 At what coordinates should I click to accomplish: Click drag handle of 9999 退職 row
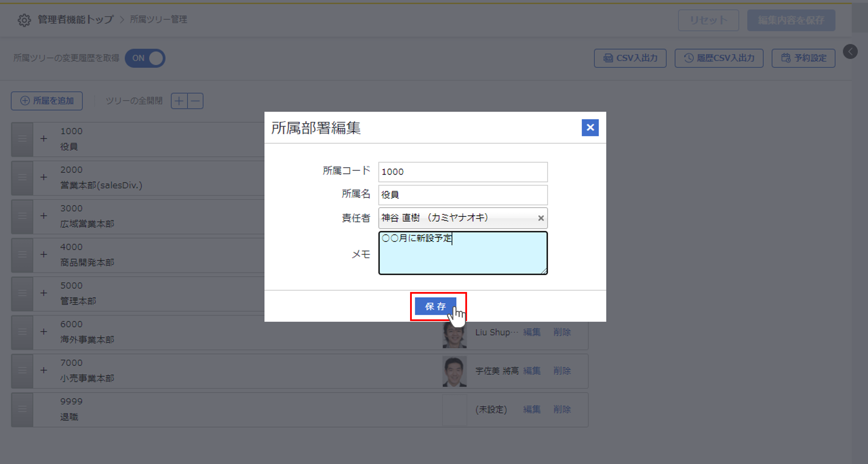pyautogui.click(x=22, y=410)
